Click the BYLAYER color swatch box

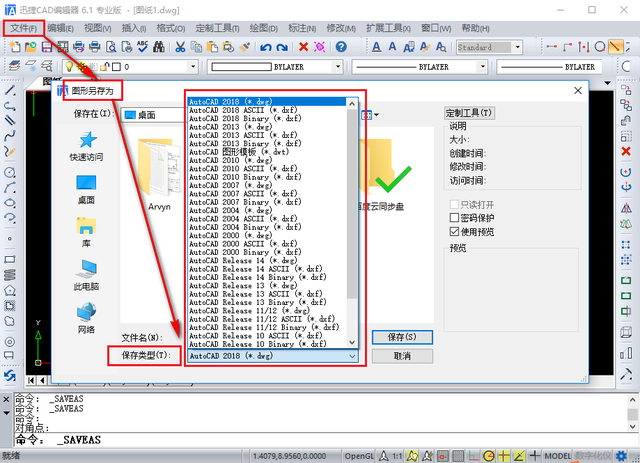click(x=241, y=67)
